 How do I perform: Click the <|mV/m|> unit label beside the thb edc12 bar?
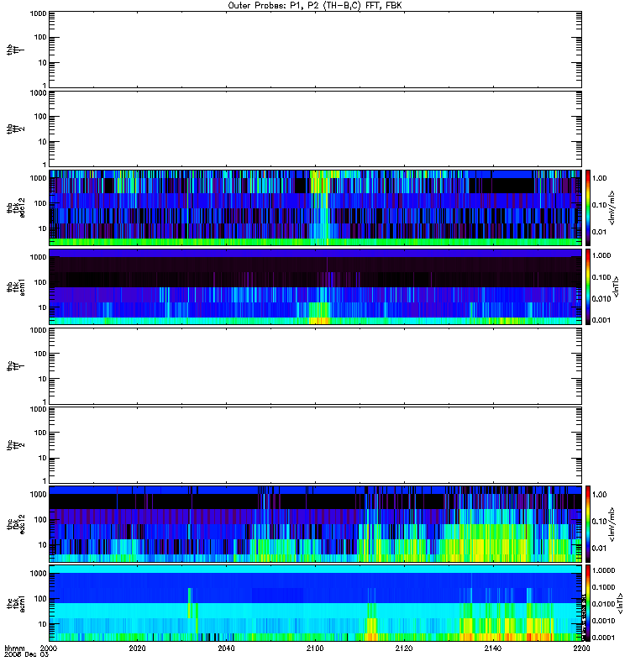click(x=612, y=207)
